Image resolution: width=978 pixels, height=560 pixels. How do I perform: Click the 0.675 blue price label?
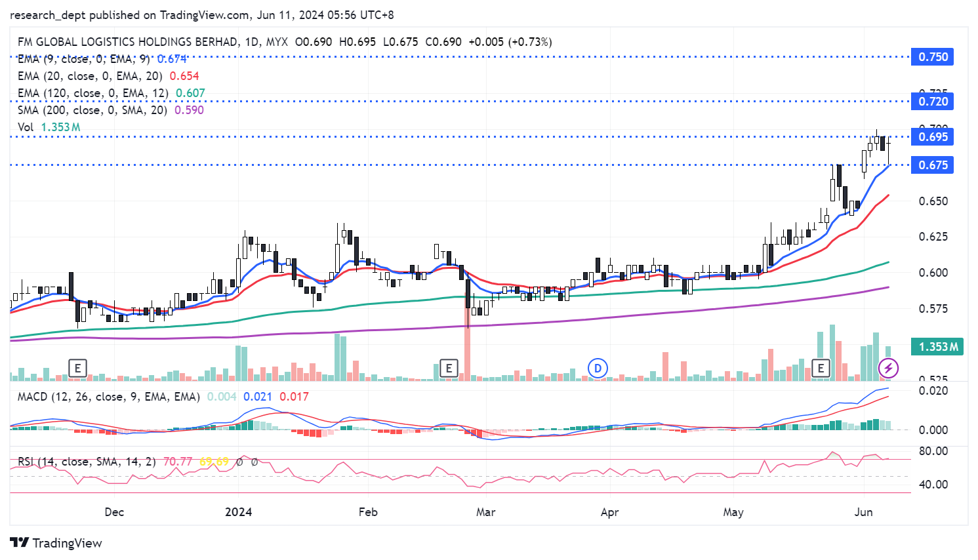pos(932,165)
